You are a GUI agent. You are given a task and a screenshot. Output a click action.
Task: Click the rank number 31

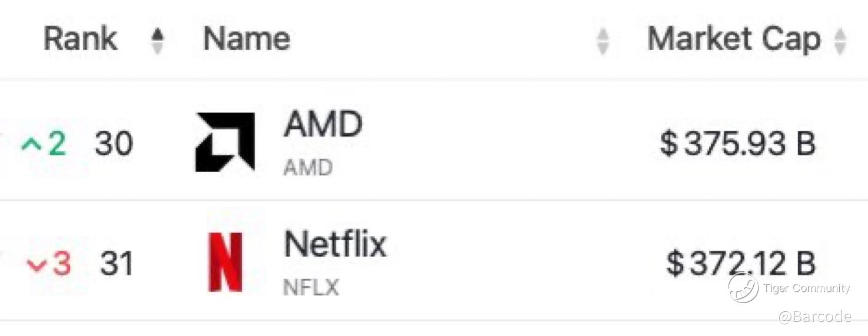pos(117,264)
